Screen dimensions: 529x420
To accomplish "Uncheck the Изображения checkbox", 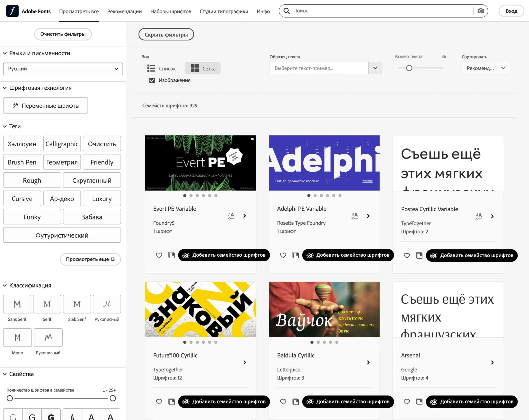I will pyautogui.click(x=152, y=80).
